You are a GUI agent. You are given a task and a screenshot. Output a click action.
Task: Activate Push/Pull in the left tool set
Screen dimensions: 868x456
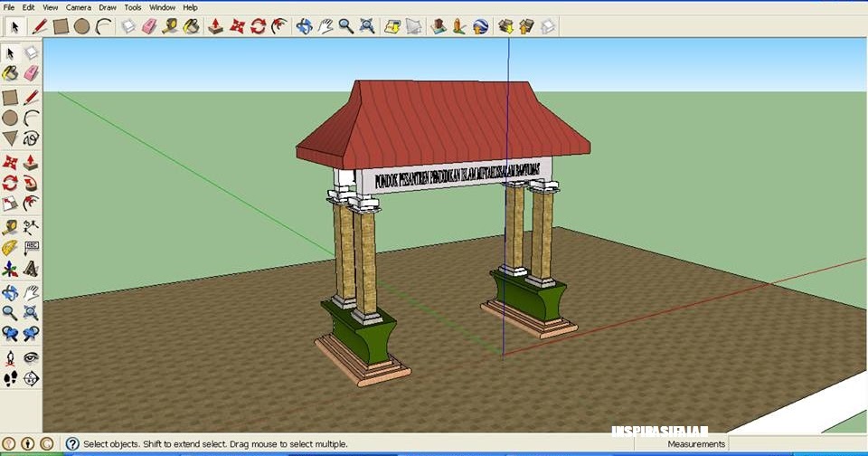[31, 162]
